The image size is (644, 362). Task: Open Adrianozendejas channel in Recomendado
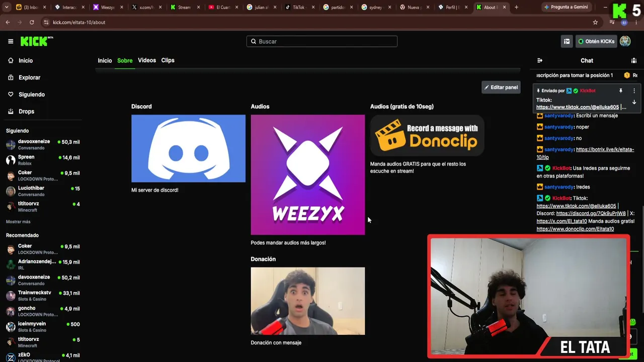point(43,264)
